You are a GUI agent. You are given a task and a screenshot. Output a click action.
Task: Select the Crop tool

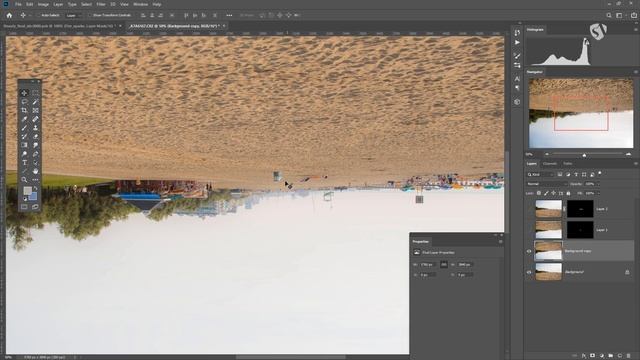[24, 110]
